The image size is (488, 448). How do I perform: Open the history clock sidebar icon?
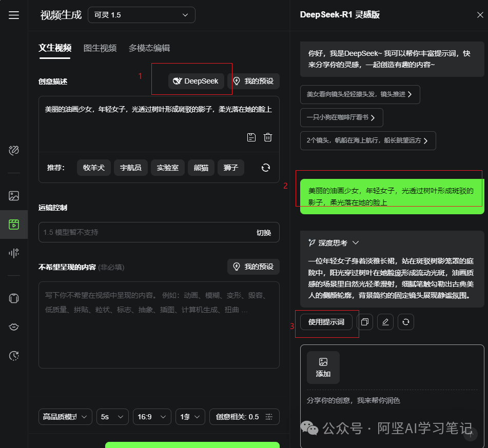pos(14,356)
